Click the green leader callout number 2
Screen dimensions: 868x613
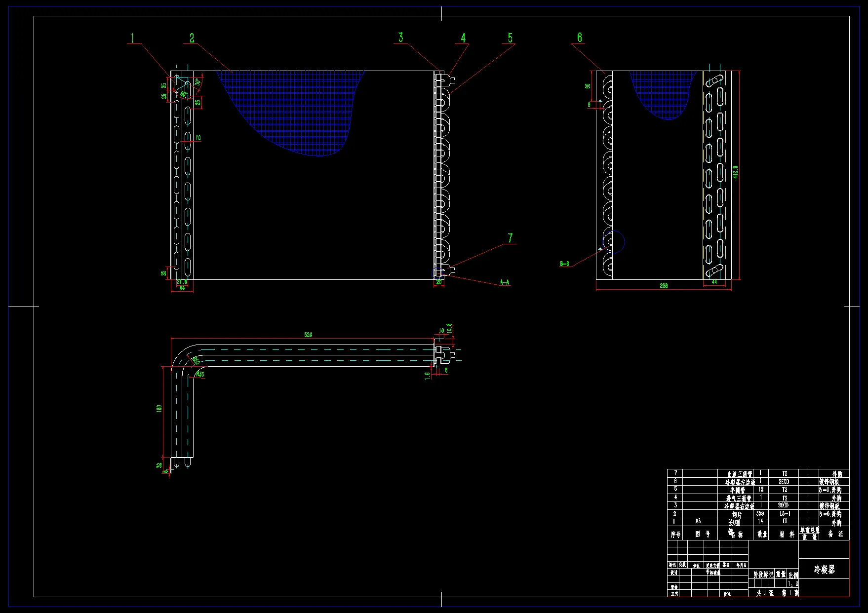click(192, 38)
